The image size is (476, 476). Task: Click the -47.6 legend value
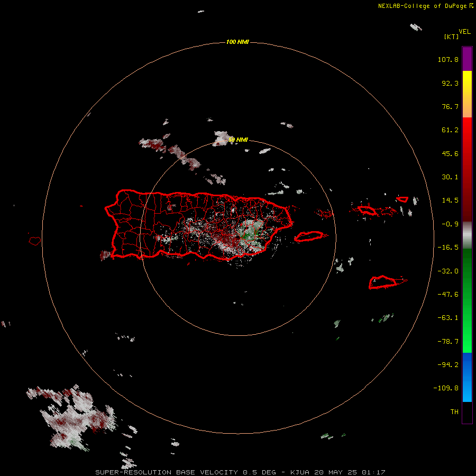448,295
